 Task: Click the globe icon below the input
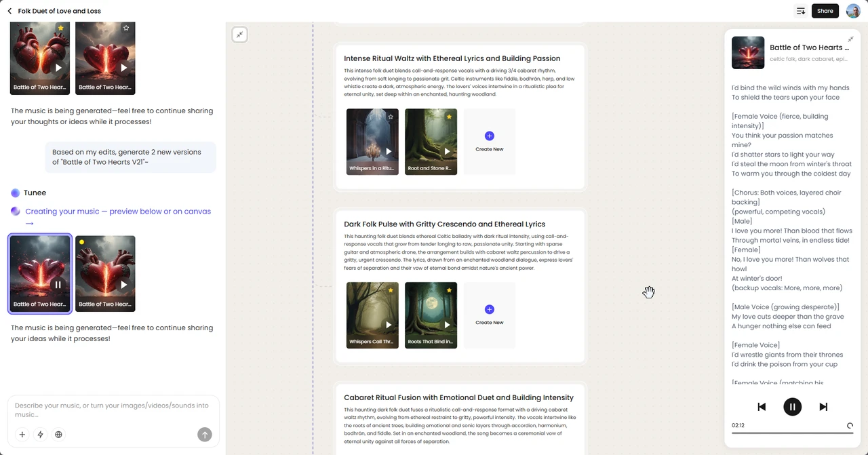58,435
